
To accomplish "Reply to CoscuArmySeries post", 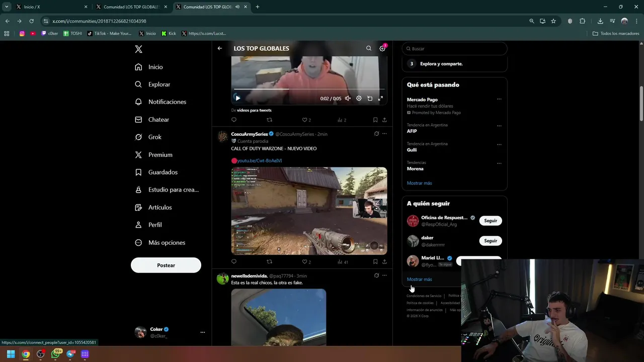I will tap(234, 261).
